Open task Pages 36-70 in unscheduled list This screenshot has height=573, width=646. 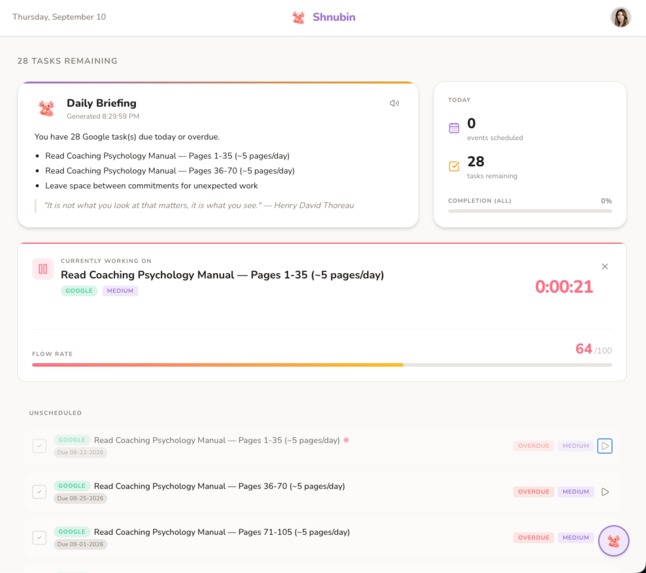pyautogui.click(x=219, y=486)
